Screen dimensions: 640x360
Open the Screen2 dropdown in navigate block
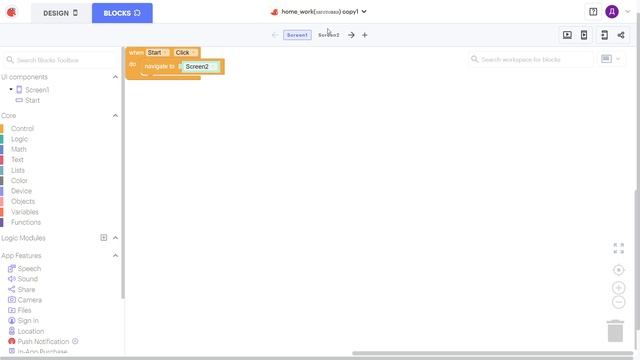201,67
